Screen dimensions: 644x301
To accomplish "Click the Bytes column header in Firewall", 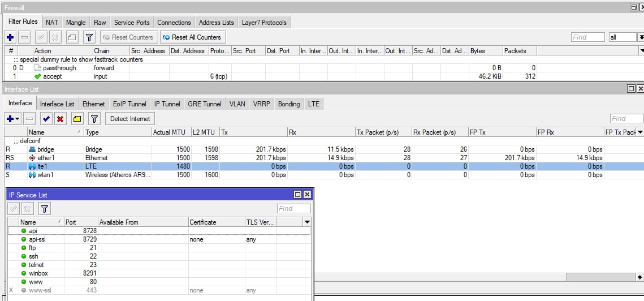I will pos(486,51).
